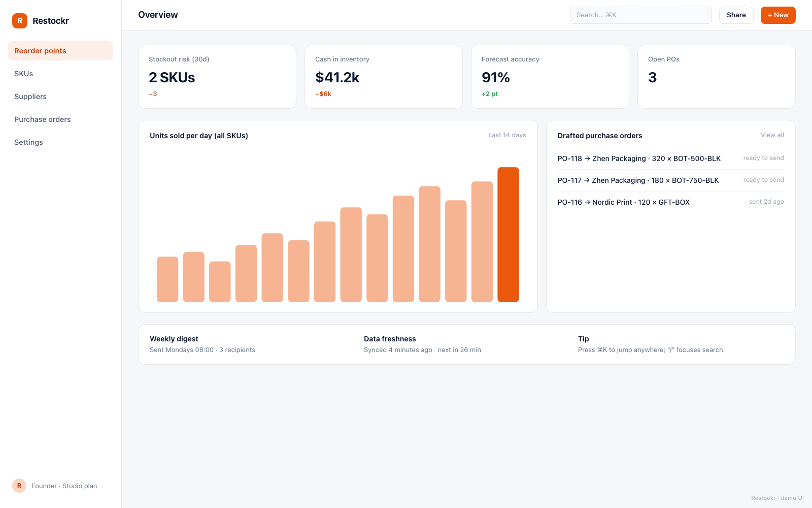Click the first bar in the chart

click(167, 279)
